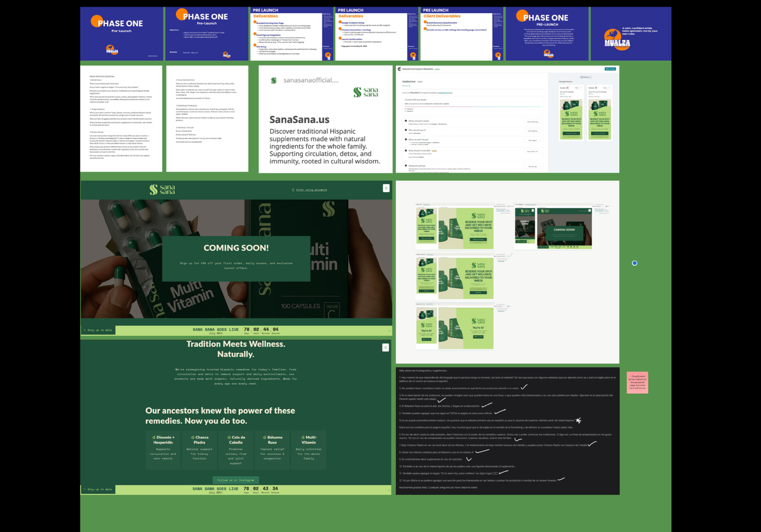The width and height of the screenshot is (761, 532).
Task: Click the Mualza logo on the tagline slide
Action: 617,39
